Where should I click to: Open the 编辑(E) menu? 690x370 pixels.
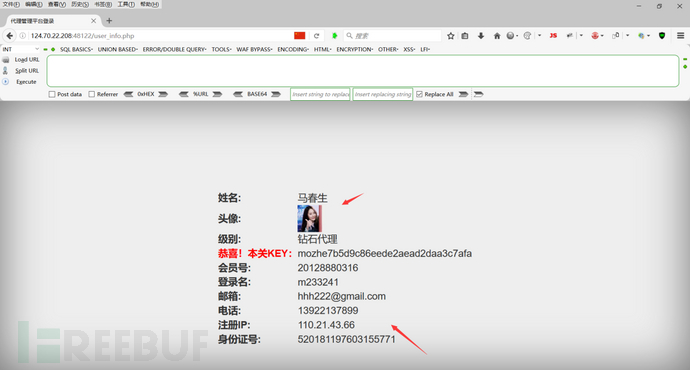tap(34, 4)
